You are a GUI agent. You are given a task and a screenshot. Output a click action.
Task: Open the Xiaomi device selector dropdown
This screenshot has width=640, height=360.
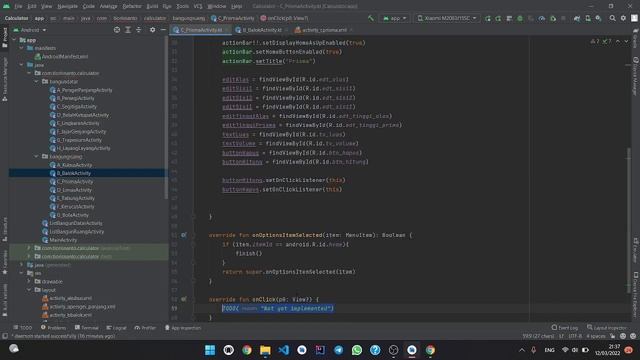pos(447,18)
